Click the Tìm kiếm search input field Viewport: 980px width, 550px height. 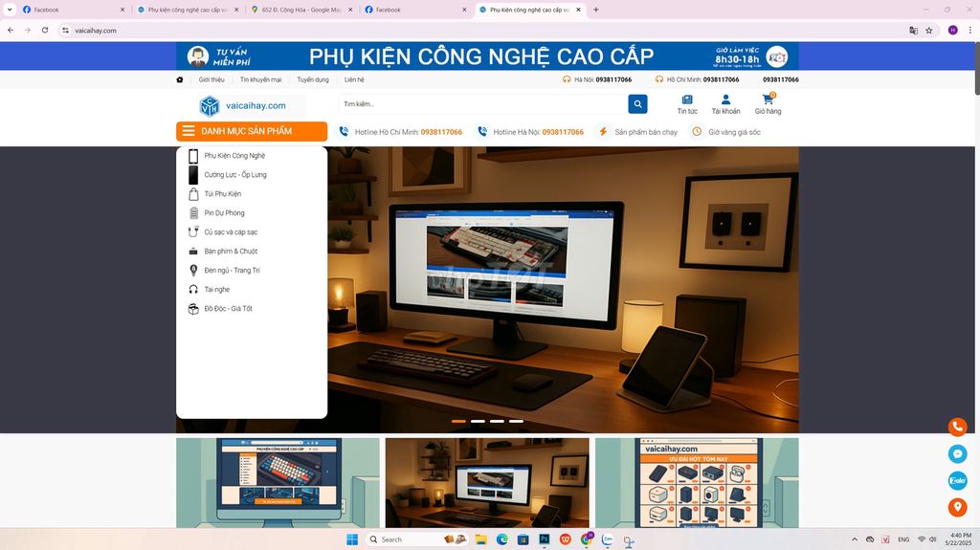[x=483, y=104]
